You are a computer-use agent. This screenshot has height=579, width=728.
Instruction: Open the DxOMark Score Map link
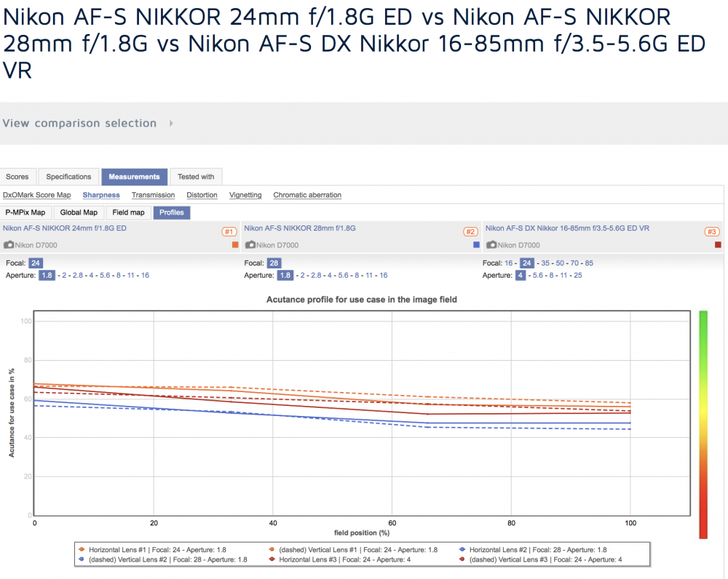click(x=36, y=195)
